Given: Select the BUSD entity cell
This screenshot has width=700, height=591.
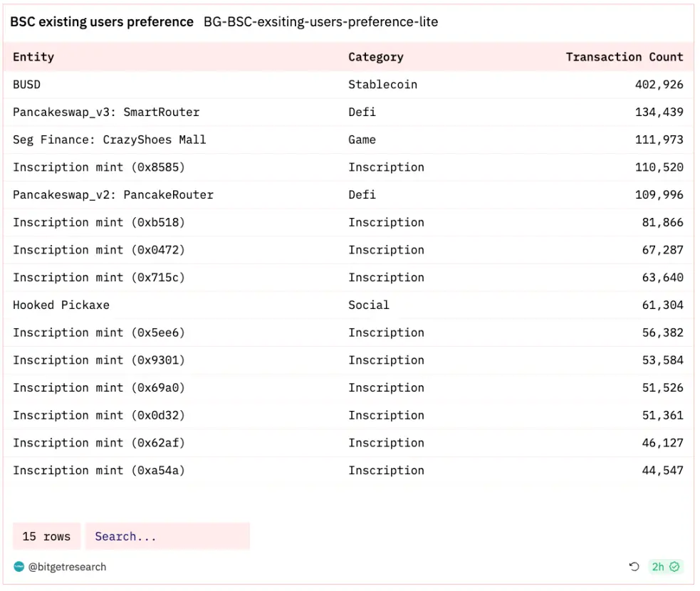Looking at the screenshot, I should [x=27, y=84].
